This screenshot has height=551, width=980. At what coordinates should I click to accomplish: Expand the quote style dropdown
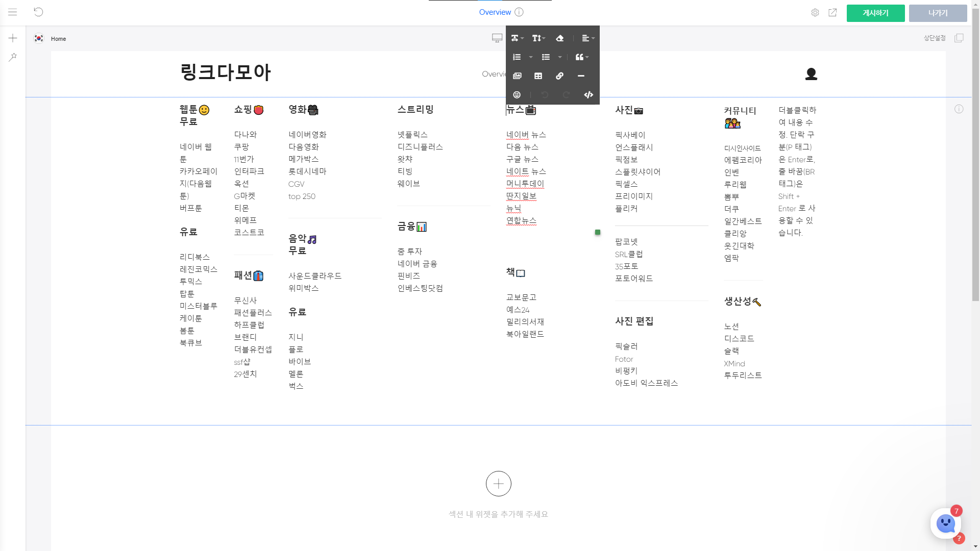click(582, 57)
